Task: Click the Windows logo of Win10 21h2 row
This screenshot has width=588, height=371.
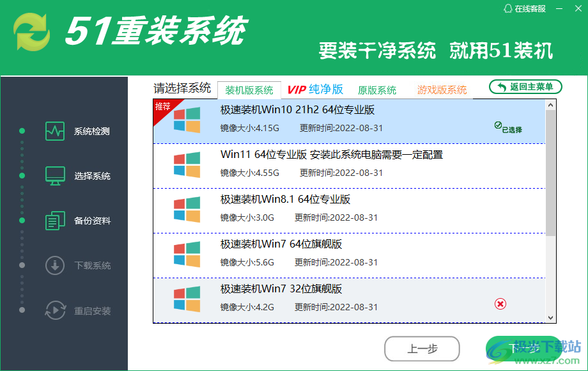Action: click(x=187, y=120)
